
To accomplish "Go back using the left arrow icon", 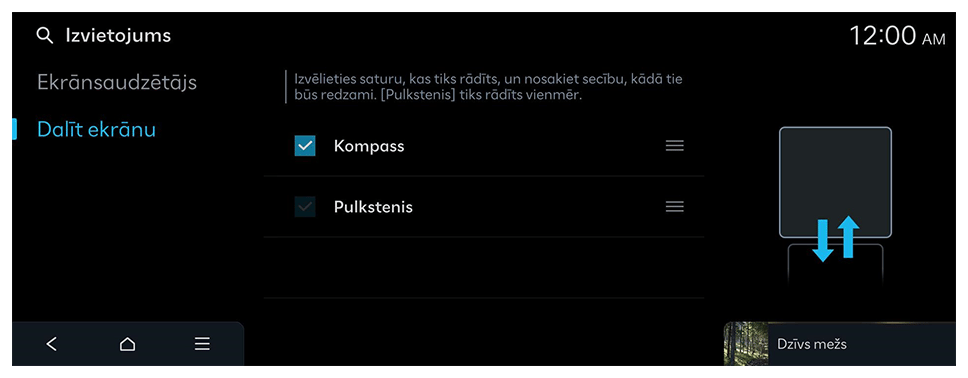I will [52, 344].
